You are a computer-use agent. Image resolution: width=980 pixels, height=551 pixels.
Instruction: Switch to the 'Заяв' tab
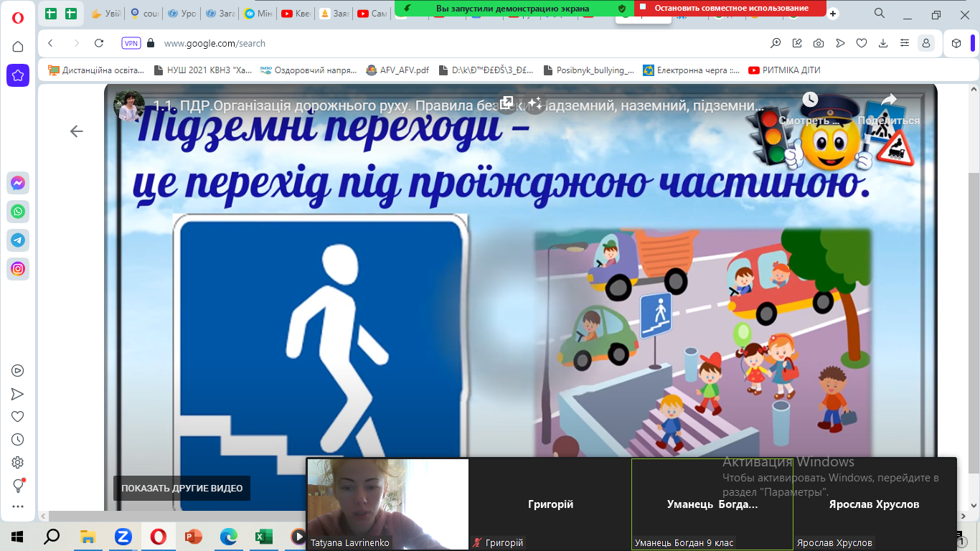[335, 14]
